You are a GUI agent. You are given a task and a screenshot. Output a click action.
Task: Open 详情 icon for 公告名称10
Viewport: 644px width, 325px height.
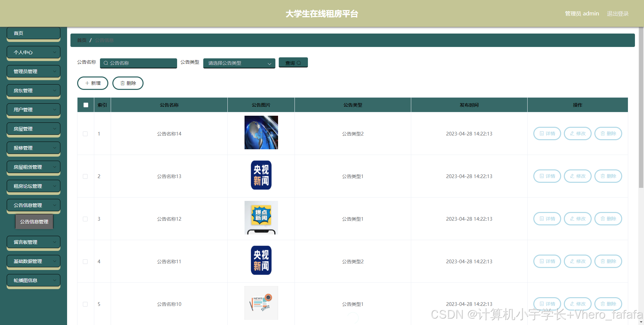point(541,304)
